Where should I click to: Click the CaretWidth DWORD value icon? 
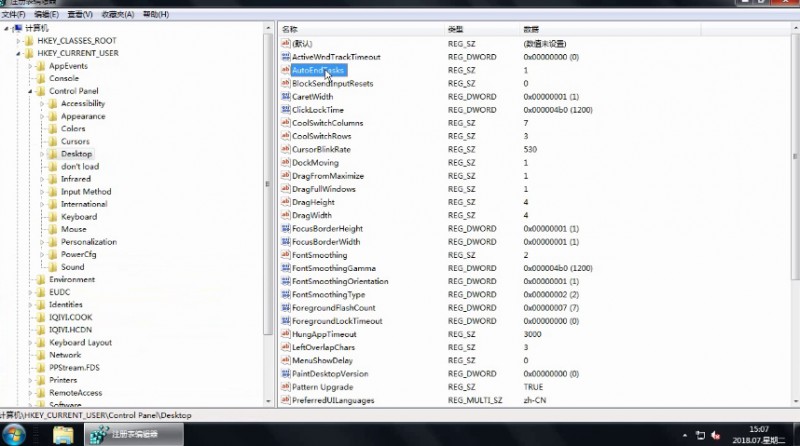coord(286,97)
